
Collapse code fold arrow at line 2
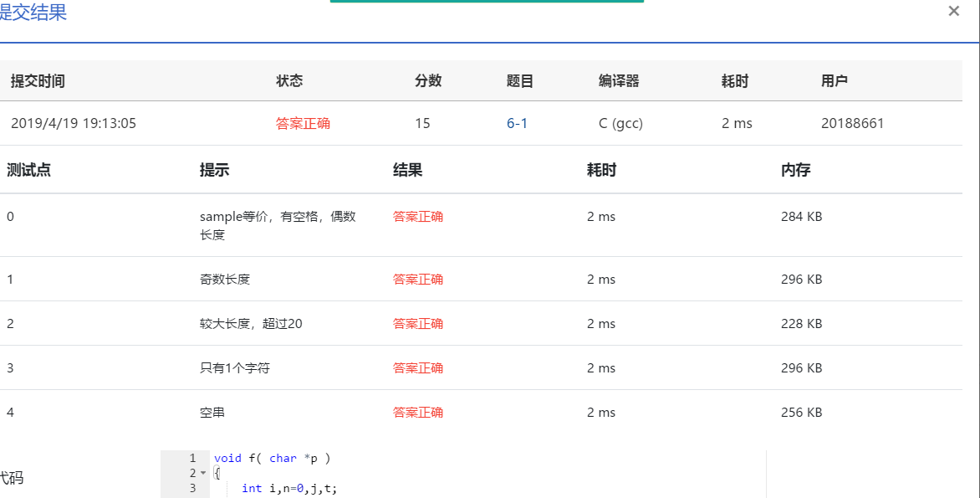click(x=202, y=473)
